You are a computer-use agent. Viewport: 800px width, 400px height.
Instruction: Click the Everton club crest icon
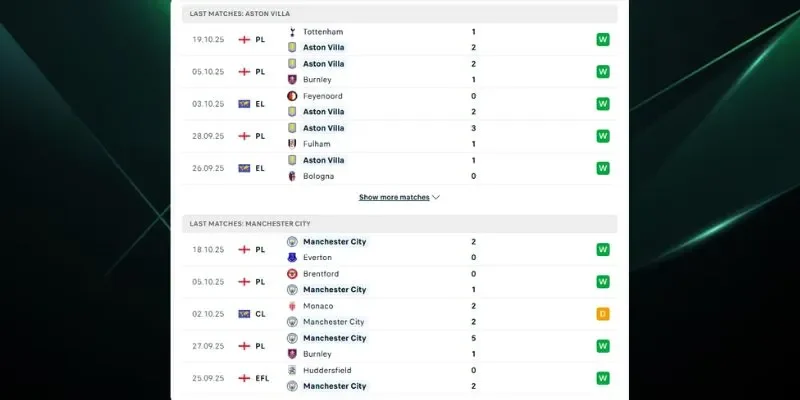292,258
